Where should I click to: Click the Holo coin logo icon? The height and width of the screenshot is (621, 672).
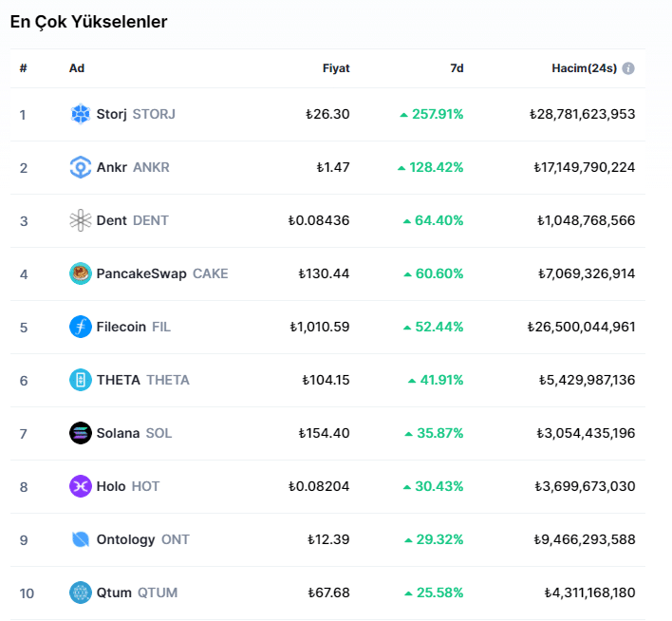tap(81, 486)
